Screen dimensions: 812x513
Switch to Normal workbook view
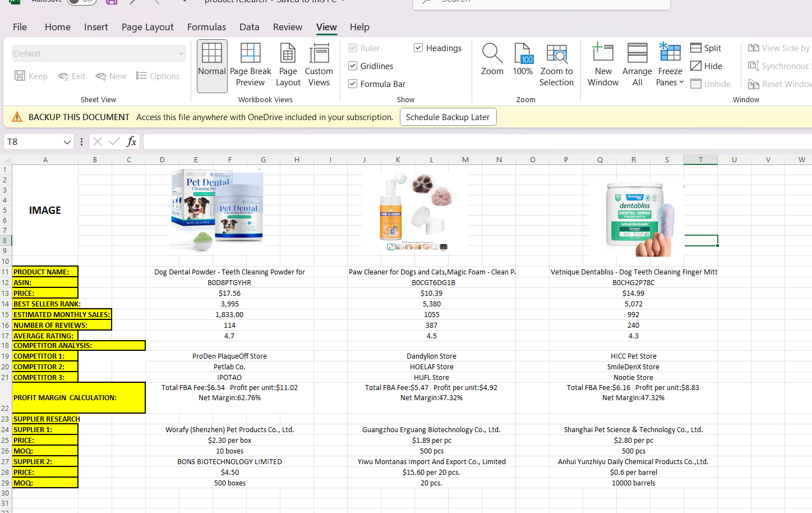(212, 66)
